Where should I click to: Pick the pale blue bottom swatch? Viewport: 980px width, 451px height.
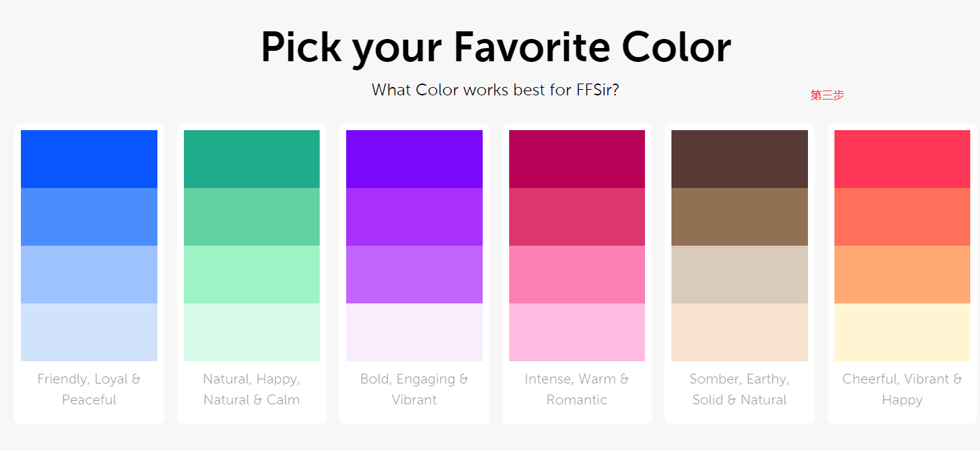click(x=89, y=332)
